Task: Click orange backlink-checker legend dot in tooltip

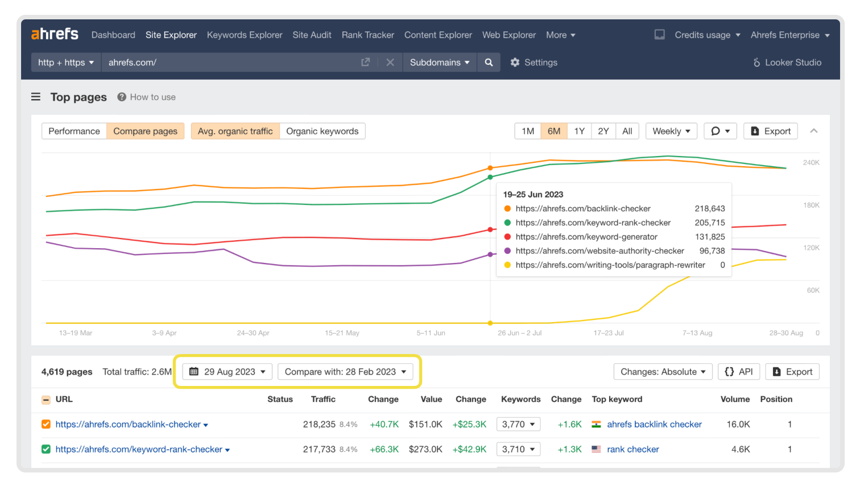Action: [507, 208]
